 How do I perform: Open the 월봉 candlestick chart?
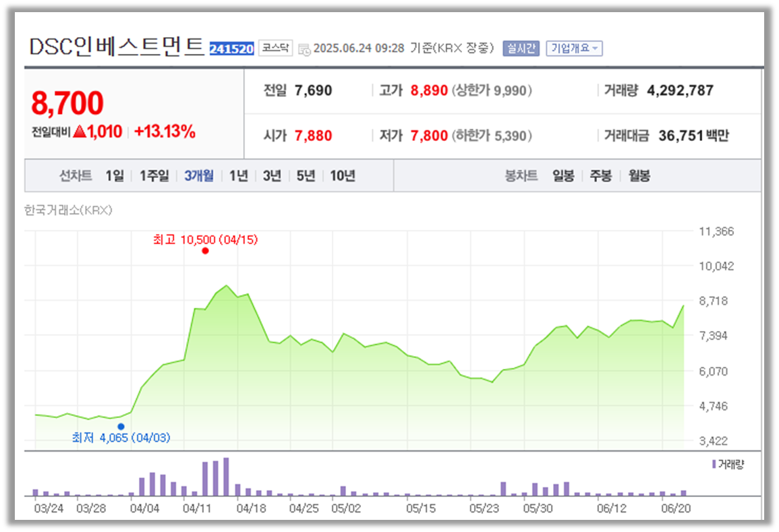639,176
